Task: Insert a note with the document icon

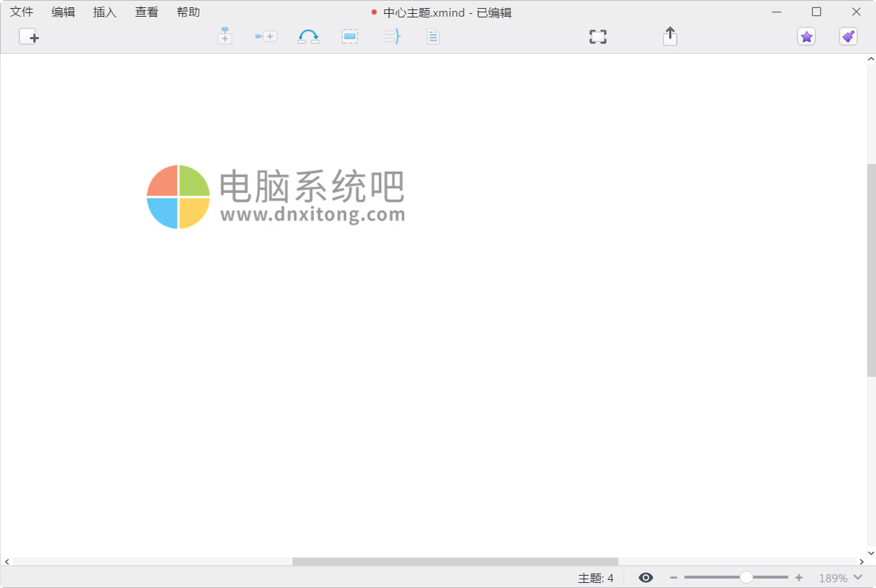Action: click(433, 36)
